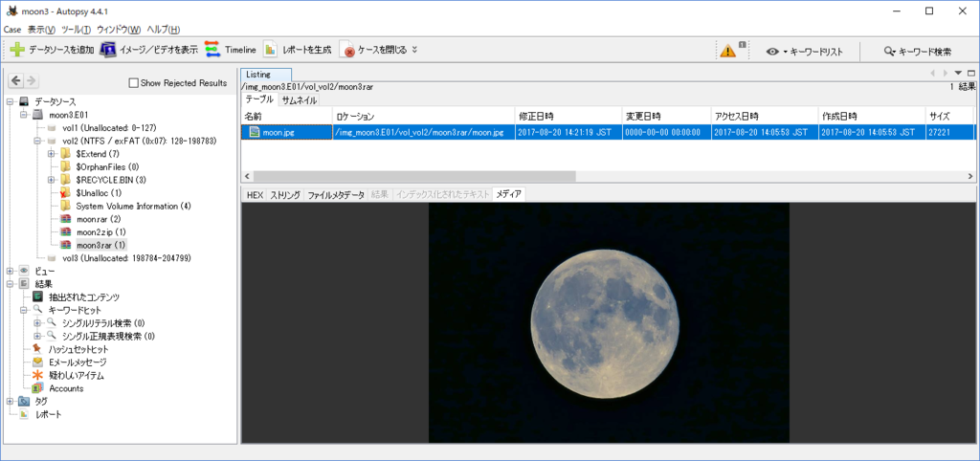Sort by the アクセス日時 column header
This screenshot has height=461, width=980.
point(765,116)
